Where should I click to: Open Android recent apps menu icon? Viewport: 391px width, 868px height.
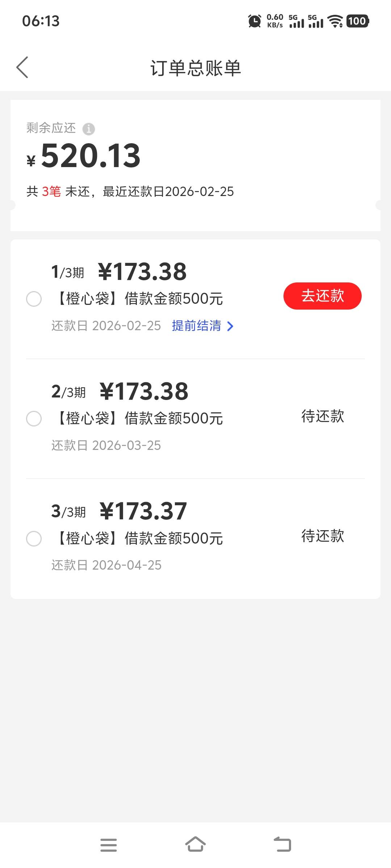pos(109,845)
